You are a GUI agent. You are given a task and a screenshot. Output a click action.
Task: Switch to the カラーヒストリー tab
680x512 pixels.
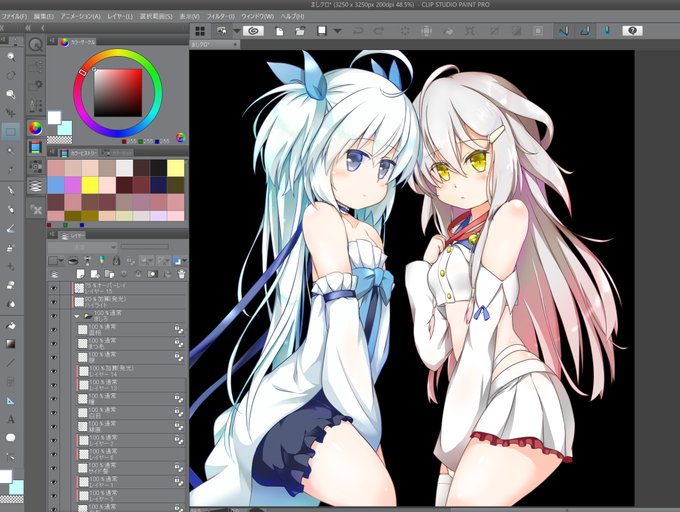(78, 153)
